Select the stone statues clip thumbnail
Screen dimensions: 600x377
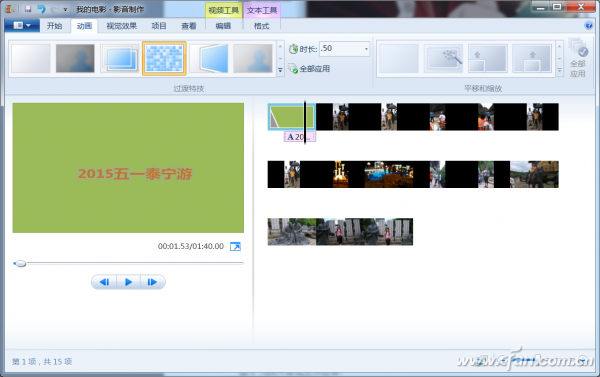tap(292, 232)
